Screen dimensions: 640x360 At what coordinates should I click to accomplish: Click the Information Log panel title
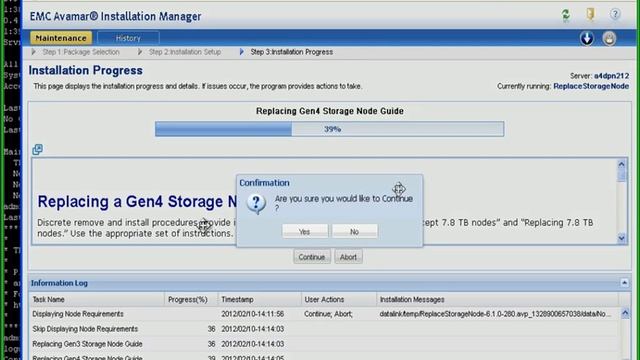click(59, 283)
